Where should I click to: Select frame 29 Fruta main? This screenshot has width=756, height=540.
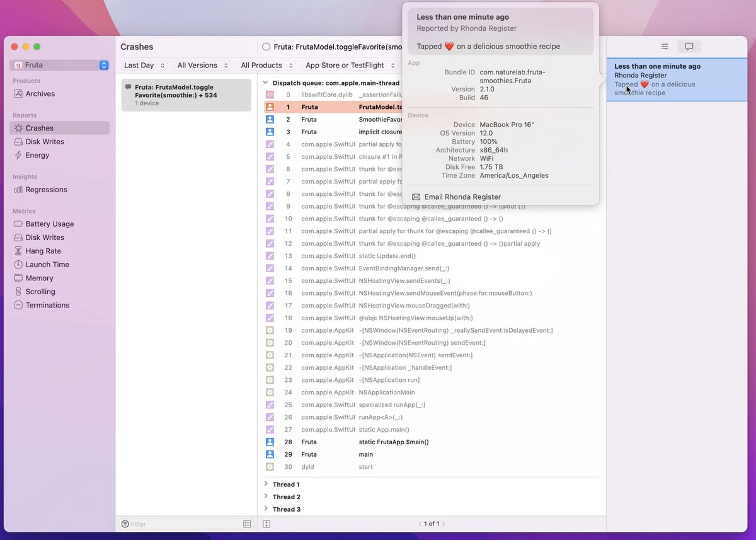tap(432, 454)
